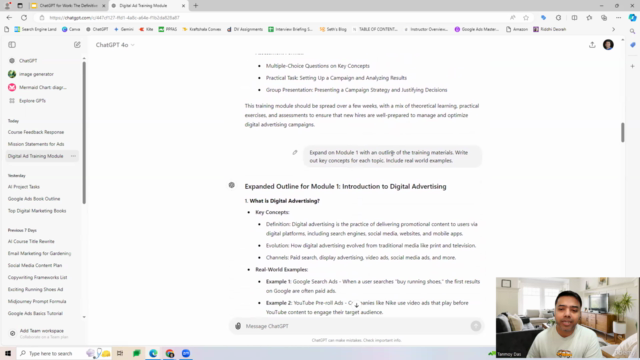Screen dimensions: 640x360
Task: Open Course Feedback Response chat
Action: point(36,132)
